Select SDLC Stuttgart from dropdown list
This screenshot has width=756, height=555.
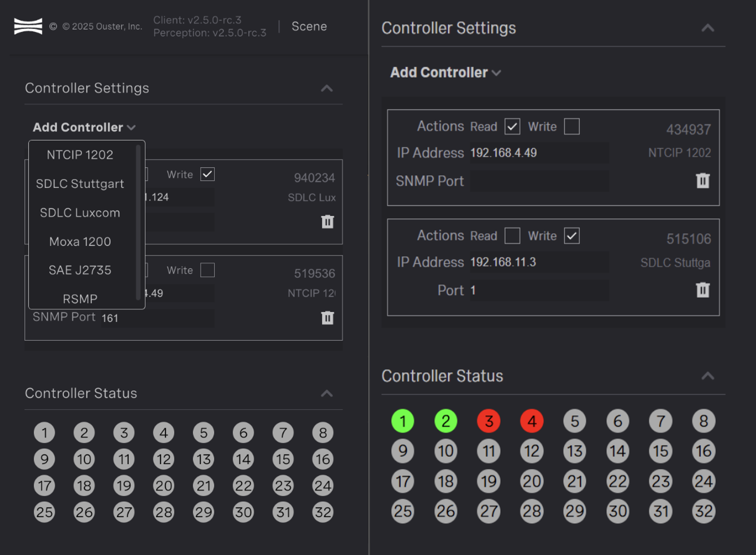point(80,183)
